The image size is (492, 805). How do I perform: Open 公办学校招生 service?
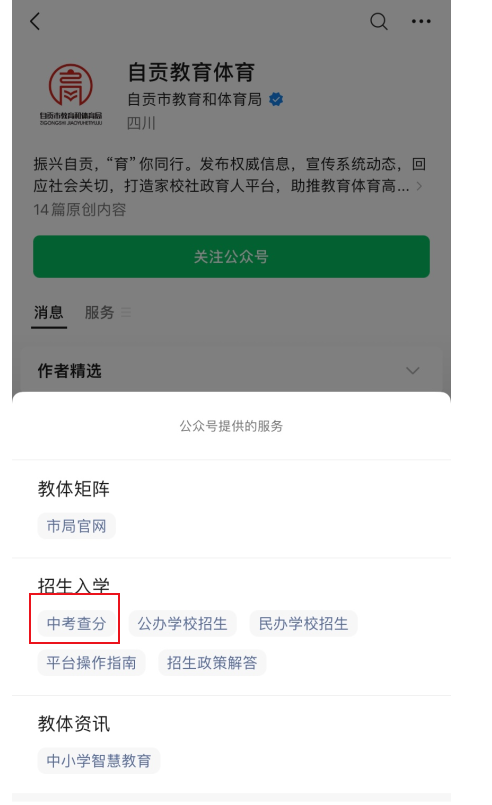pos(182,623)
